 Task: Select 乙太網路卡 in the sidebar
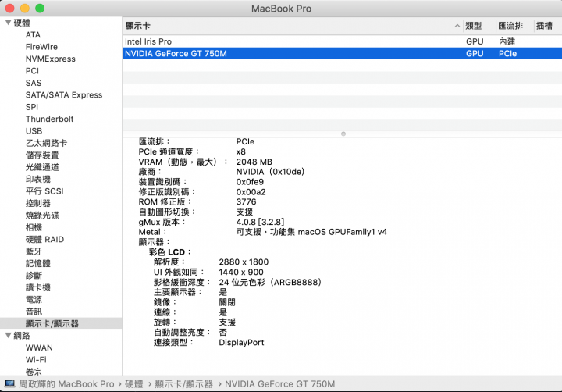[46, 143]
